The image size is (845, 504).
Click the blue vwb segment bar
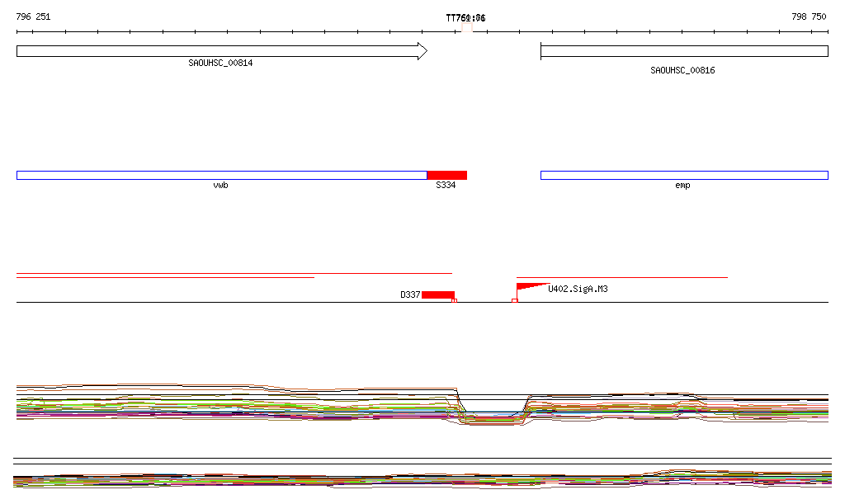tap(222, 175)
